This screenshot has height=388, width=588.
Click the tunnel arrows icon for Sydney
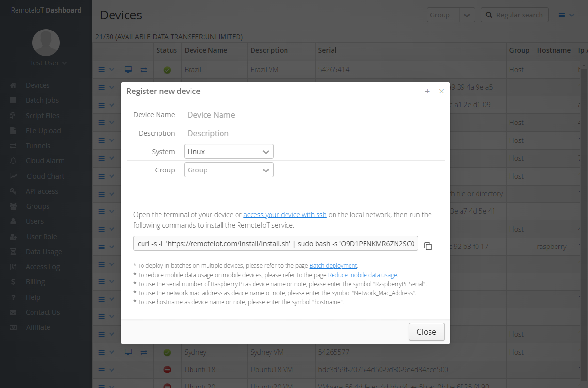click(144, 352)
